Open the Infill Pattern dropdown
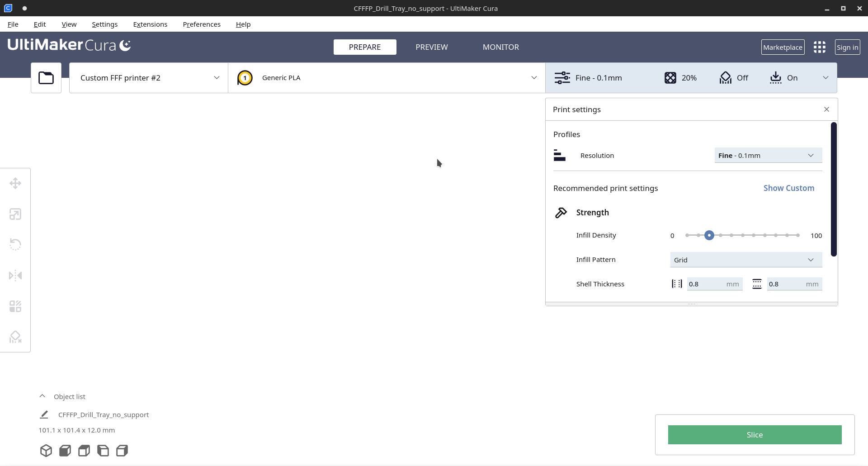 745,259
